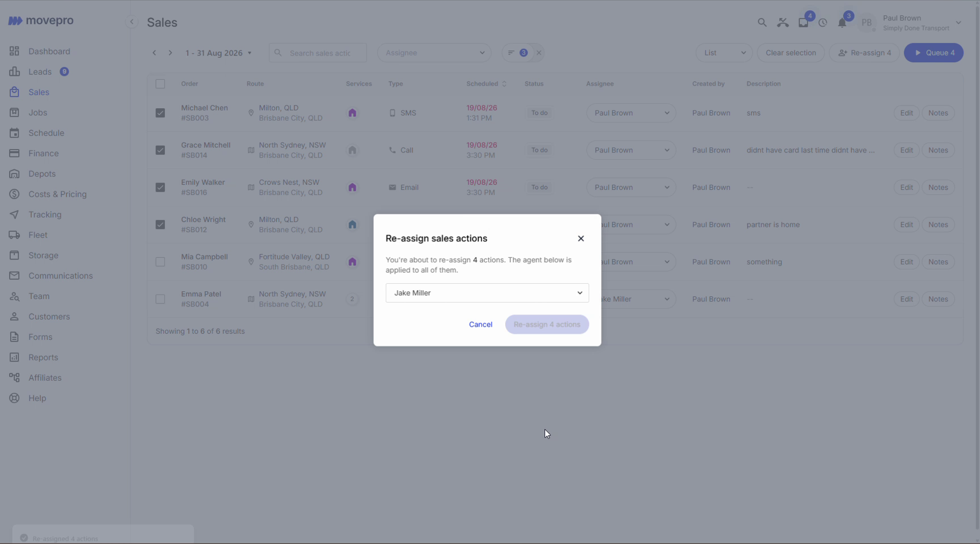The height and width of the screenshot is (544, 980).
Task: Click the To do status for Emily Walker
Action: pos(539,188)
